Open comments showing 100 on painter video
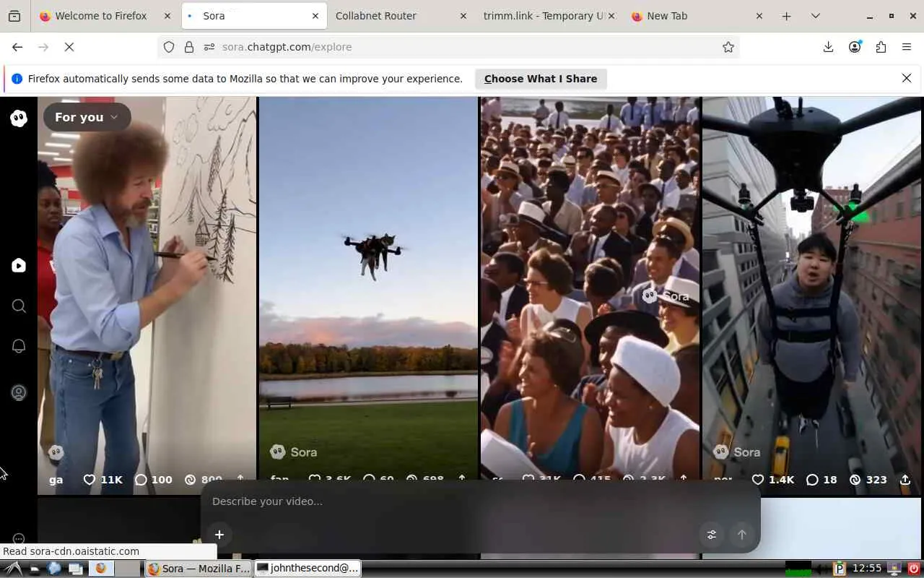924x578 pixels. [x=153, y=480]
